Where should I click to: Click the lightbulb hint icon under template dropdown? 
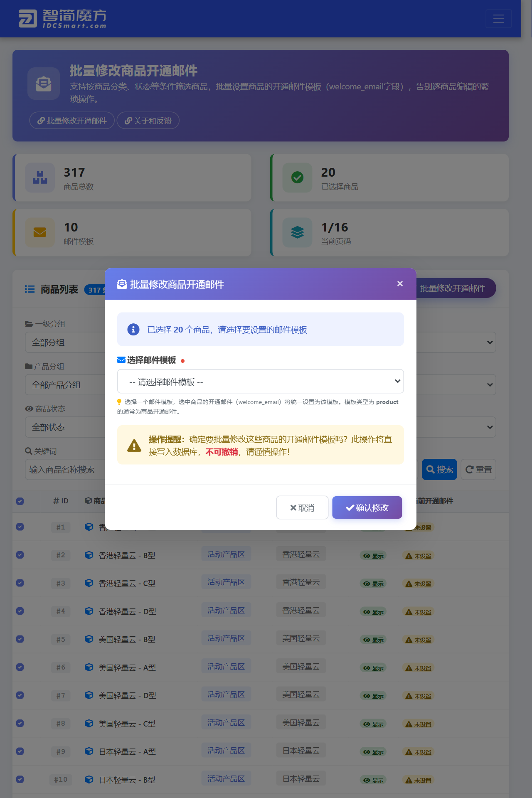119,402
